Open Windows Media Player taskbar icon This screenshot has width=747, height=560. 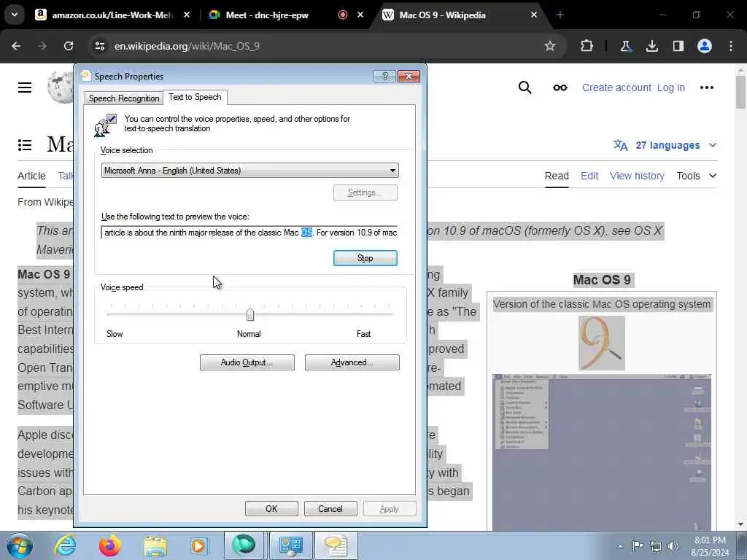point(199,545)
